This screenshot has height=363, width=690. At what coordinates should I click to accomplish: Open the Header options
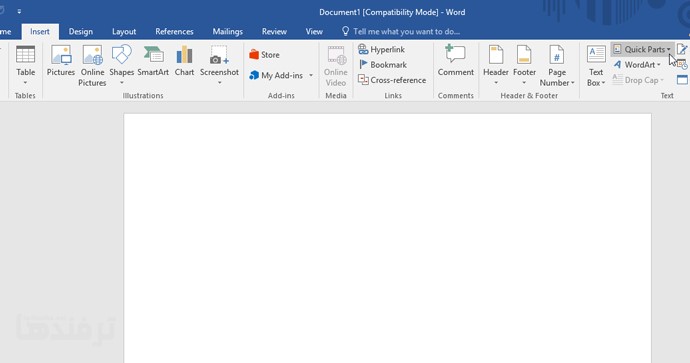(495, 65)
